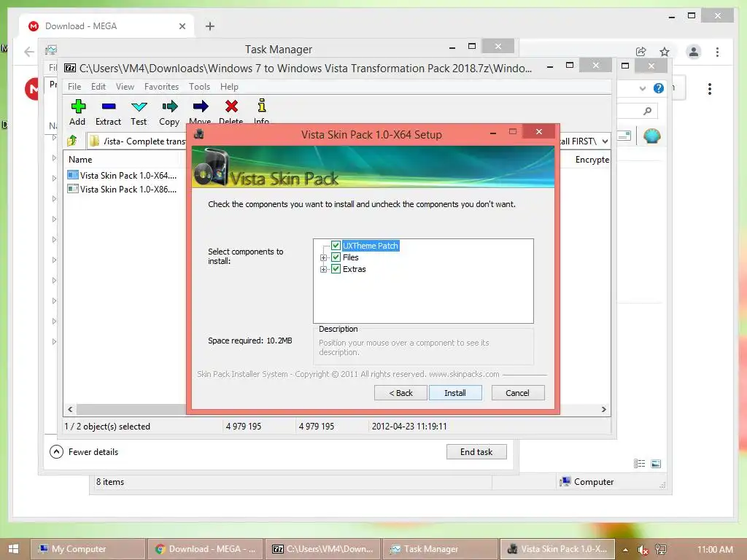The height and width of the screenshot is (560, 747).
Task: Sort by the Name column header
Action: tap(80, 160)
